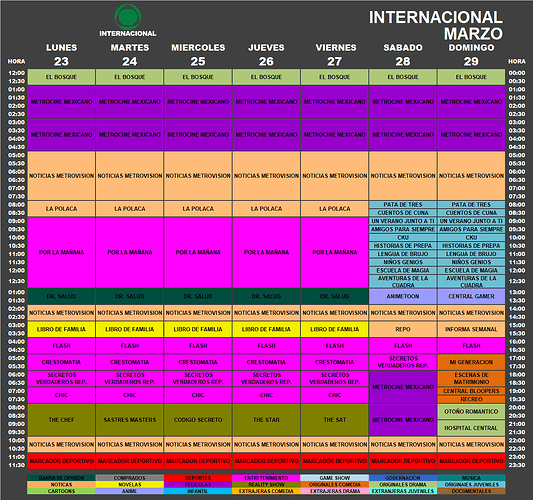Click ESCENAS DE MATRIMONIO block
This screenshot has width=533, height=500.
click(471, 378)
